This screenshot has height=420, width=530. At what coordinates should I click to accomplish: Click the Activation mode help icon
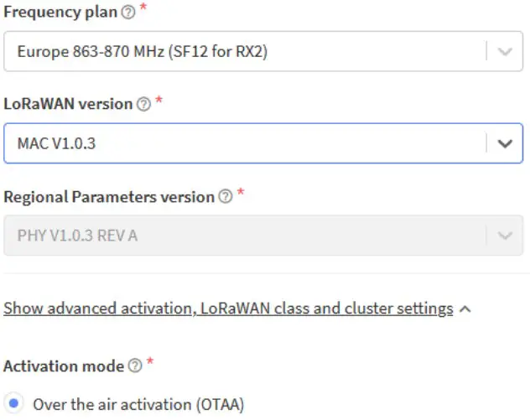[135, 366]
